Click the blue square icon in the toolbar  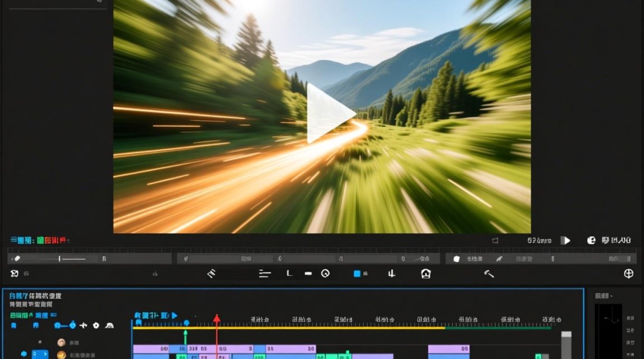coord(357,274)
